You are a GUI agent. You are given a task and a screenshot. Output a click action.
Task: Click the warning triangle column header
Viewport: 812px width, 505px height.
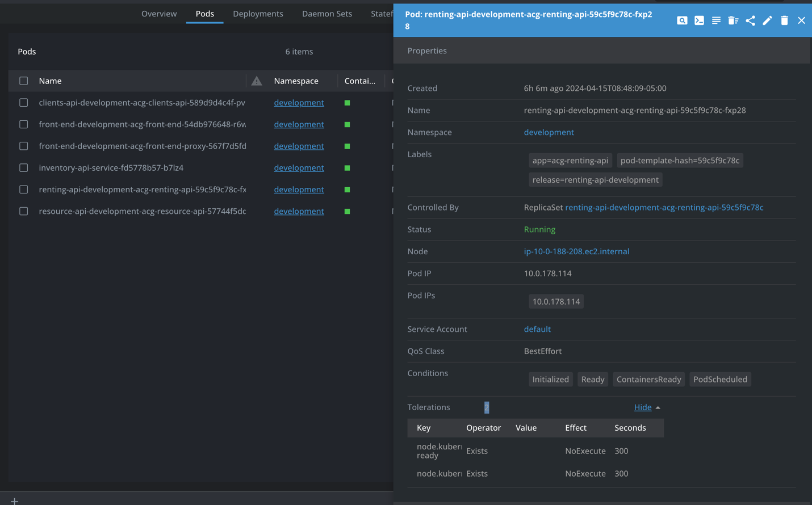coord(257,81)
